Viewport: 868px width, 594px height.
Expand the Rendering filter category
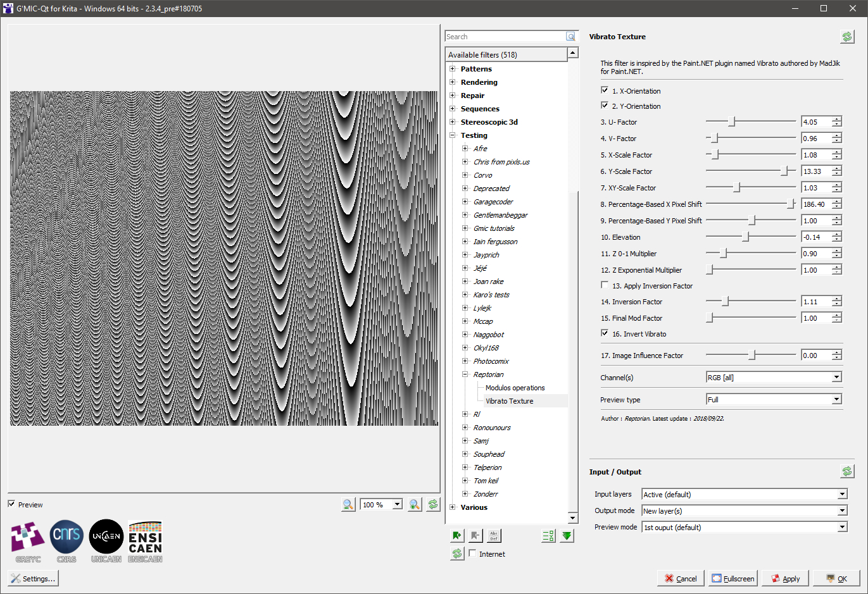(453, 82)
